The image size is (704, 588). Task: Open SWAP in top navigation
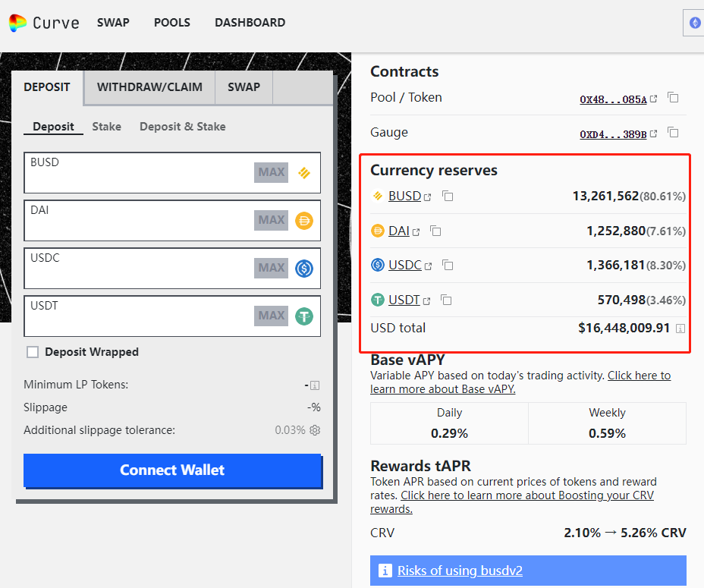pyautogui.click(x=113, y=23)
